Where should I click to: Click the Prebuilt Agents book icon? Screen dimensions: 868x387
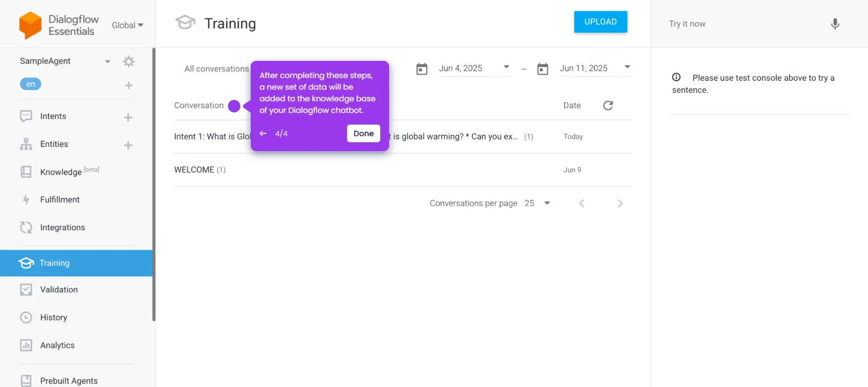click(26, 381)
